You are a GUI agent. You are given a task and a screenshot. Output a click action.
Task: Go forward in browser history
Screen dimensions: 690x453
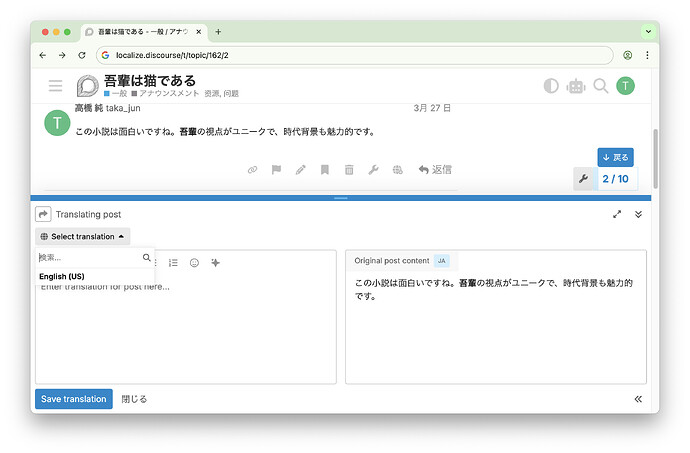point(62,55)
